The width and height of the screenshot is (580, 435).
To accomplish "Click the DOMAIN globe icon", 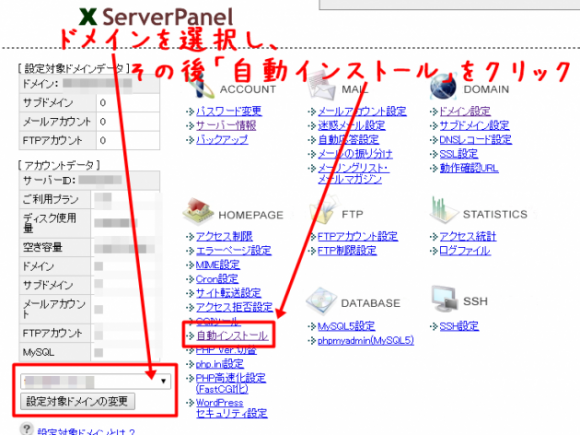I will (x=443, y=87).
